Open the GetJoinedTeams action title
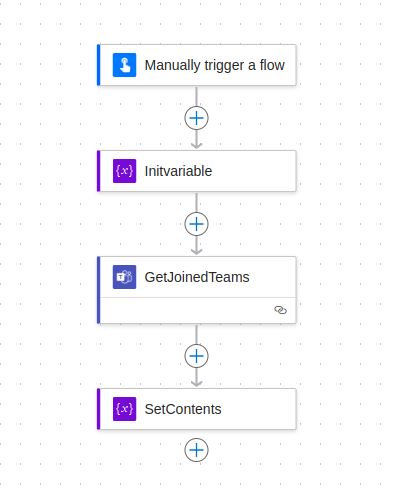 click(197, 277)
